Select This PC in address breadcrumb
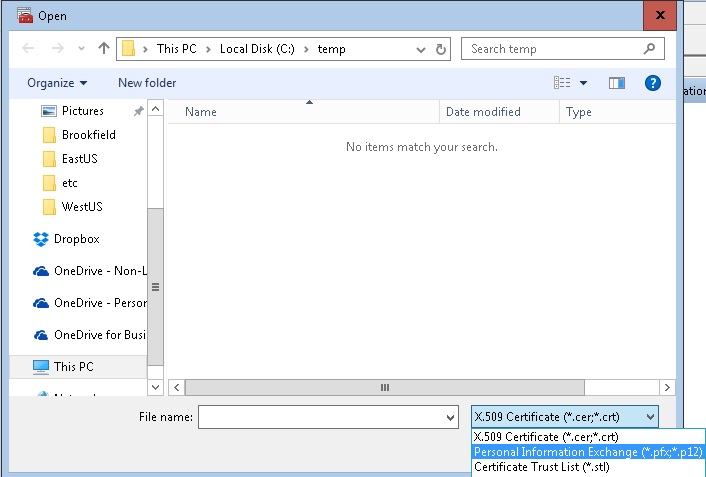 (176, 49)
